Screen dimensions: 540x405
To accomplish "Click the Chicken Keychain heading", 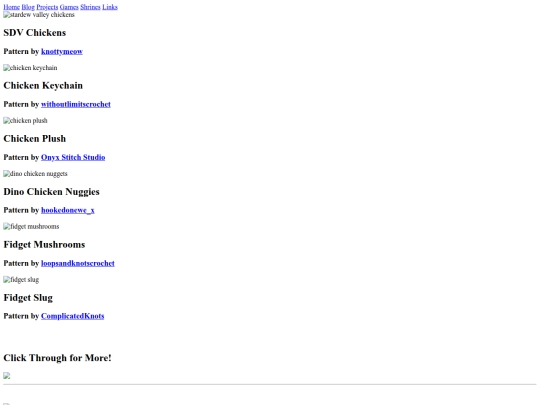I will point(43,85).
